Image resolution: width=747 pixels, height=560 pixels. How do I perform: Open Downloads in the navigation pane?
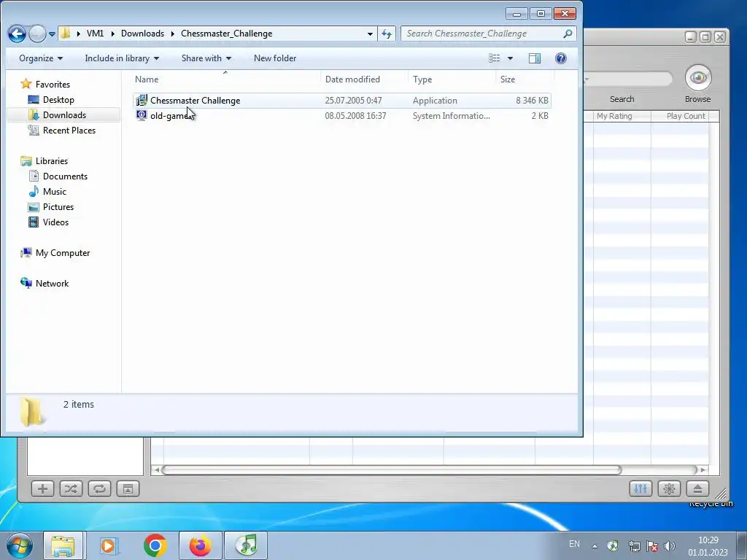[x=64, y=114]
